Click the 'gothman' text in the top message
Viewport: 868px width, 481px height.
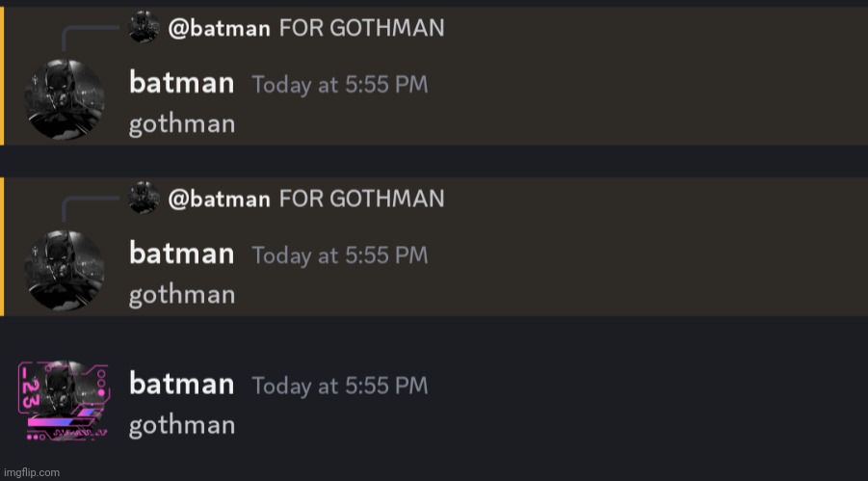182,124
